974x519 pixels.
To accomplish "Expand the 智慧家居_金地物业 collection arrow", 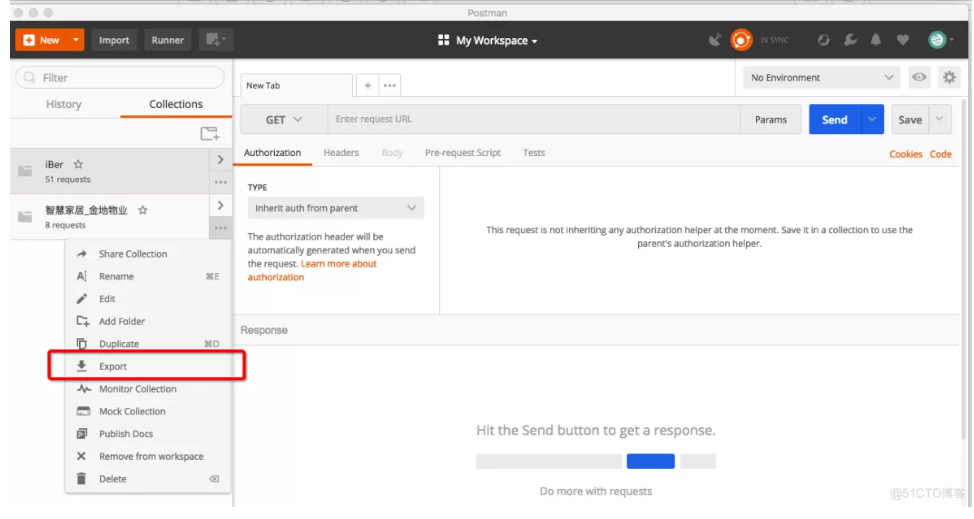I will (221, 205).
